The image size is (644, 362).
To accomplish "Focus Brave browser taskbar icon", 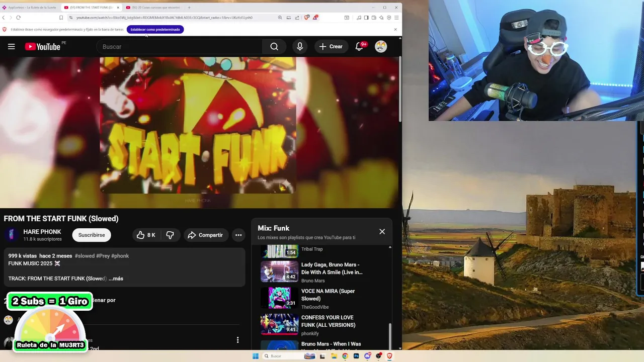I will pos(389,356).
